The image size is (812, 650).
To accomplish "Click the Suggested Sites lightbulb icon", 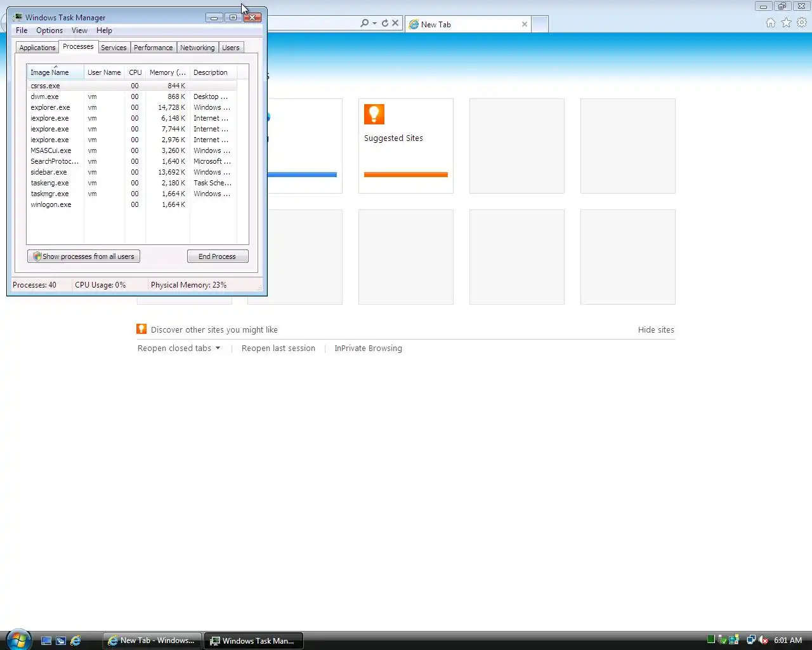I will coord(374,114).
